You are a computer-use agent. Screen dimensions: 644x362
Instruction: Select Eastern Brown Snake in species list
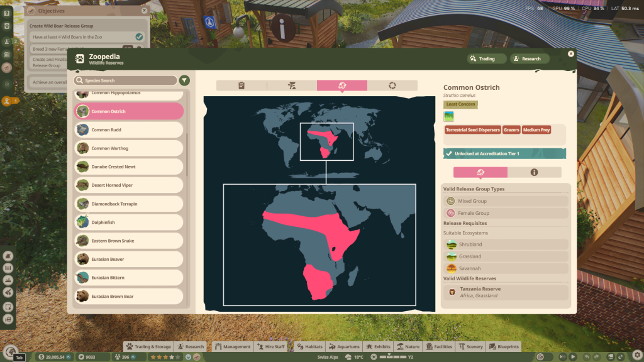pyautogui.click(x=128, y=241)
